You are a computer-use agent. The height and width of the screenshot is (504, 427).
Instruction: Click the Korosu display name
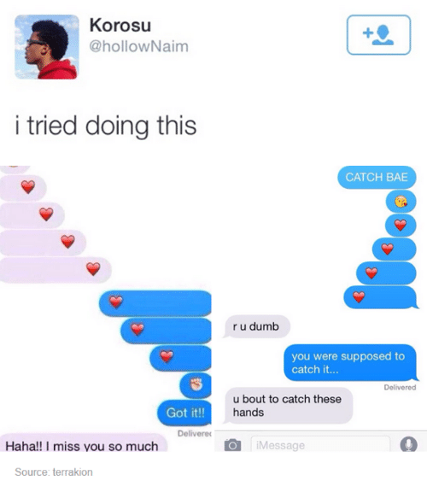tap(120, 25)
